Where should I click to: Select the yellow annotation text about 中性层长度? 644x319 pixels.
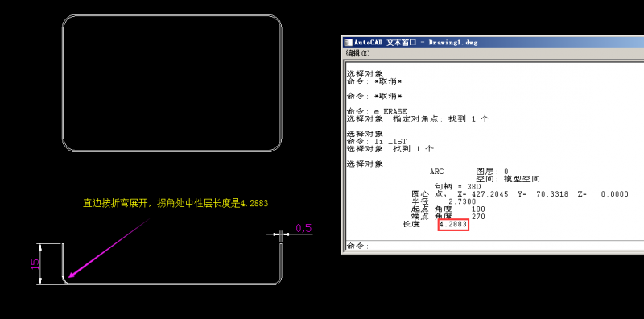175,203
